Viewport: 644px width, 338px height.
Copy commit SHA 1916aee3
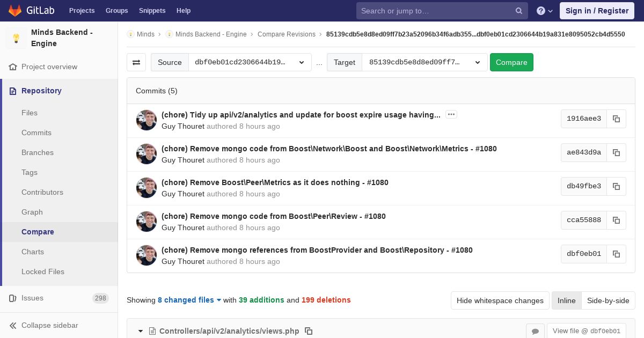[x=616, y=119]
